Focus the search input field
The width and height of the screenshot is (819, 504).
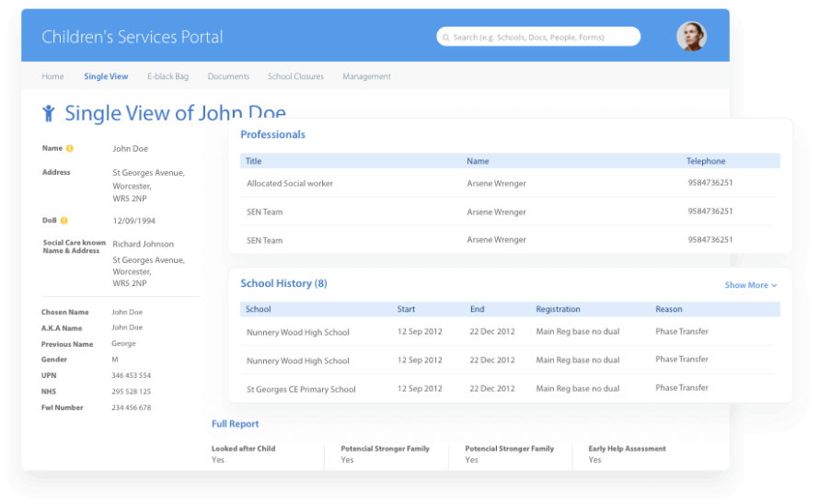pyautogui.click(x=543, y=38)
